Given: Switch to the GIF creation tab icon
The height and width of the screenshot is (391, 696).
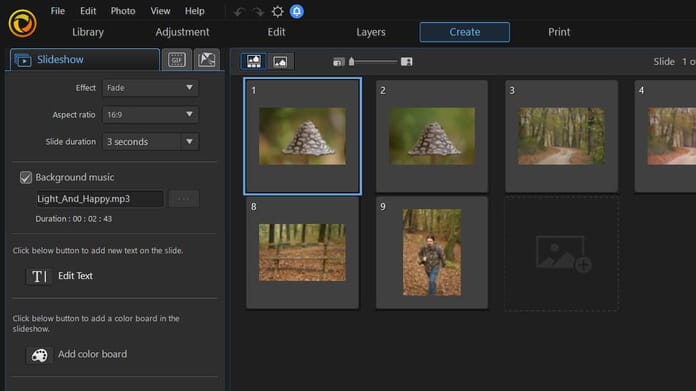Looking at the screenshot, I should 177,59.
